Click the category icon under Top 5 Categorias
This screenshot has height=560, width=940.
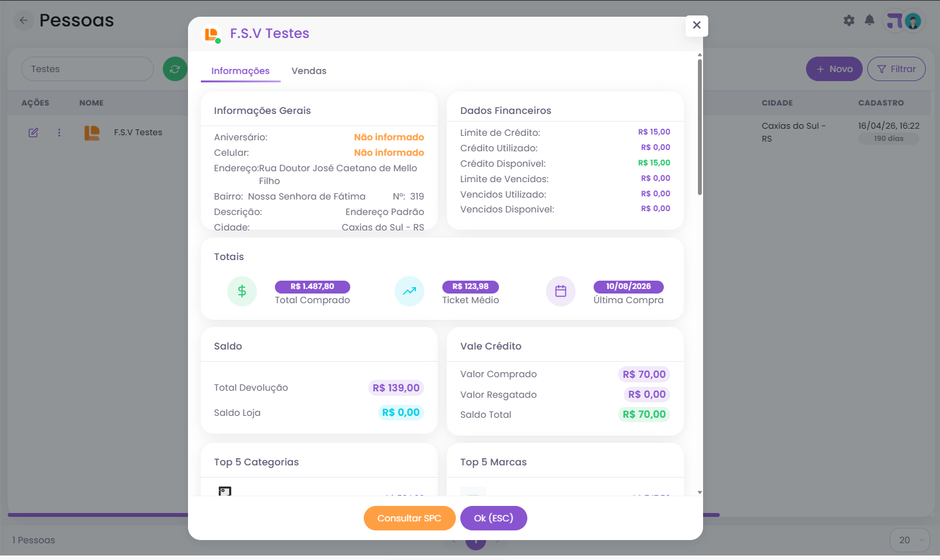click(x=225, y=491)
